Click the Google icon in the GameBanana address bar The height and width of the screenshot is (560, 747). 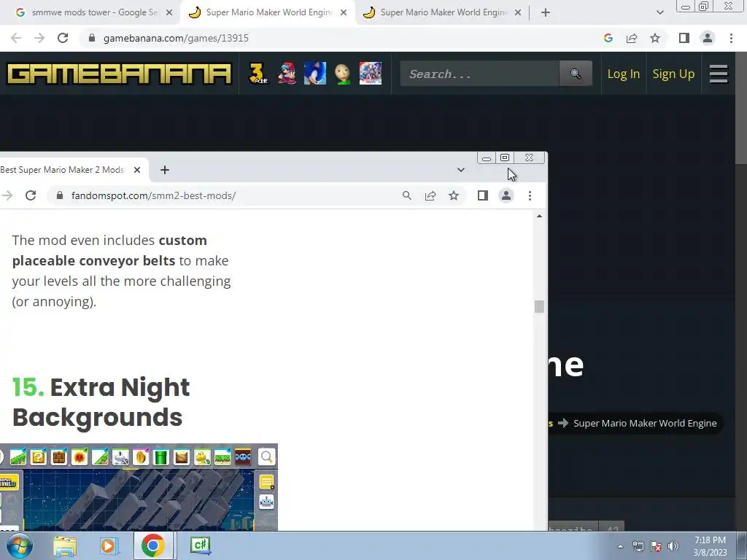click(x=608, y=38)
